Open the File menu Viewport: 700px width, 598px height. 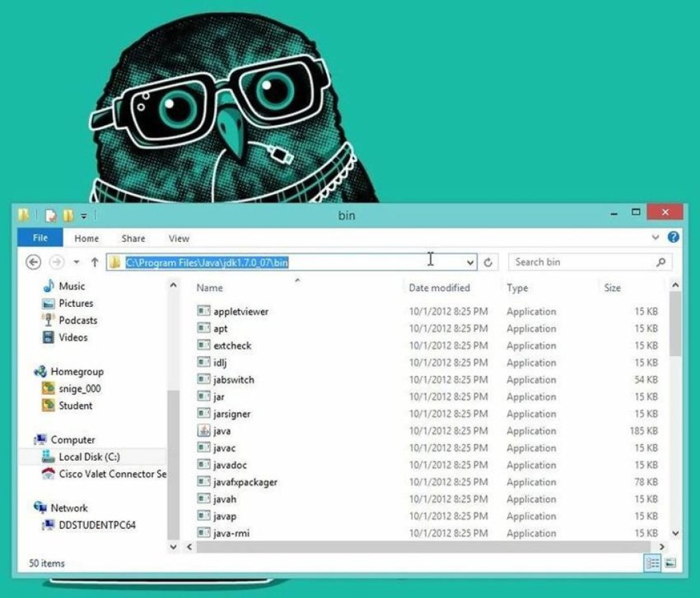pos(39,239)
